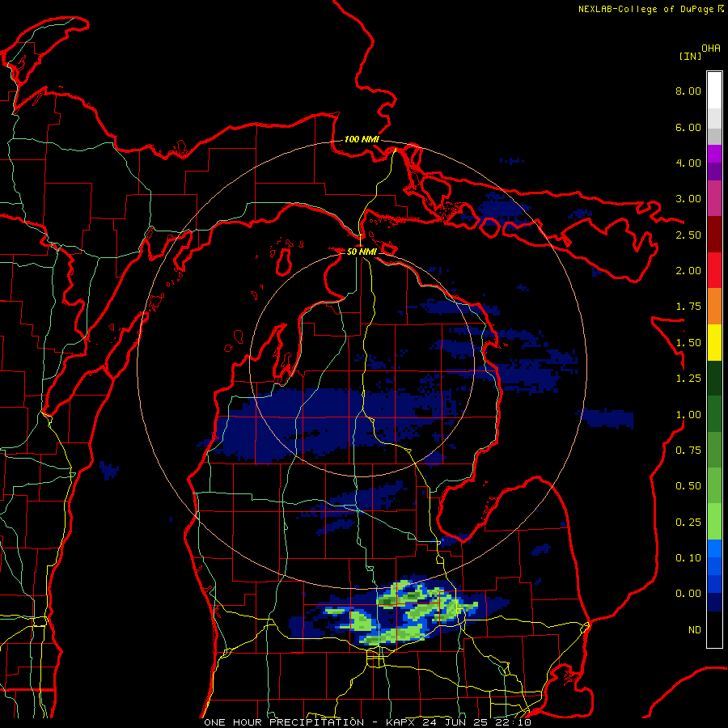The image size is (728, 728).
Task: Click the 4.00 scale value
Action: point(688,163)
